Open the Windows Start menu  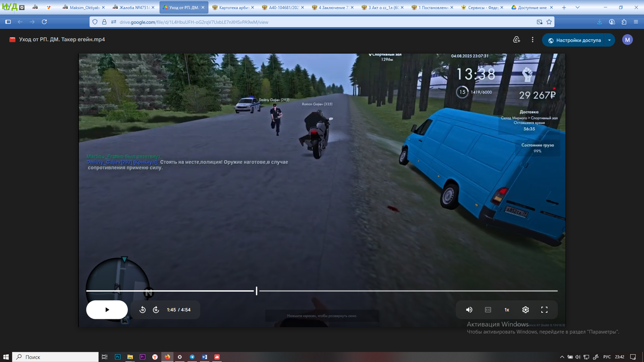coord(6,357)
